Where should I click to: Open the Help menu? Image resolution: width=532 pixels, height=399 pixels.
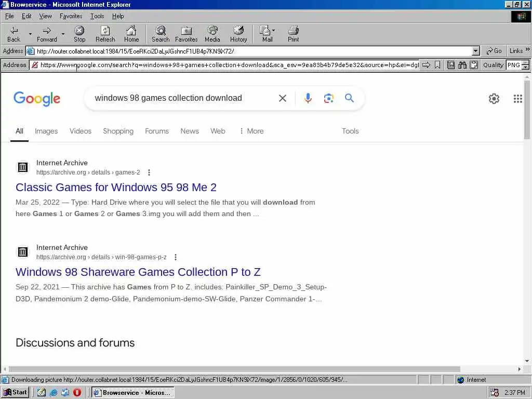point(118,16)
